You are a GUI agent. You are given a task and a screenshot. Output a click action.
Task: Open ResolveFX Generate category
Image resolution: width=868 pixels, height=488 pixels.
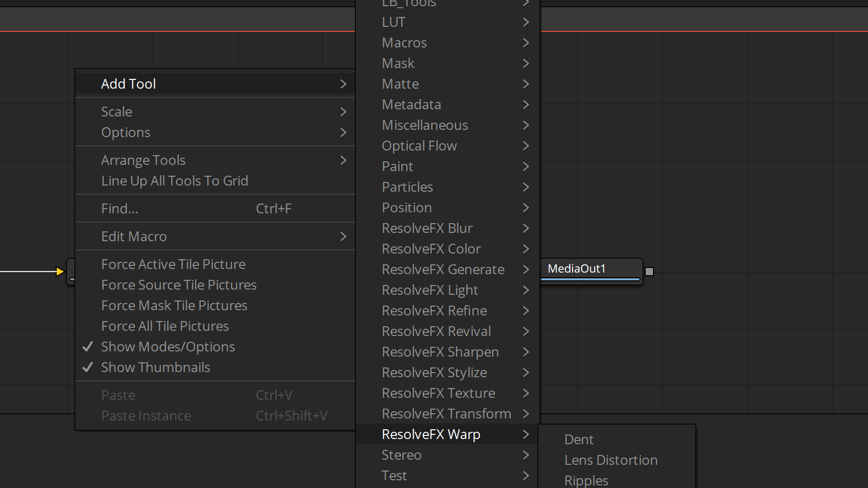[448, 270]
